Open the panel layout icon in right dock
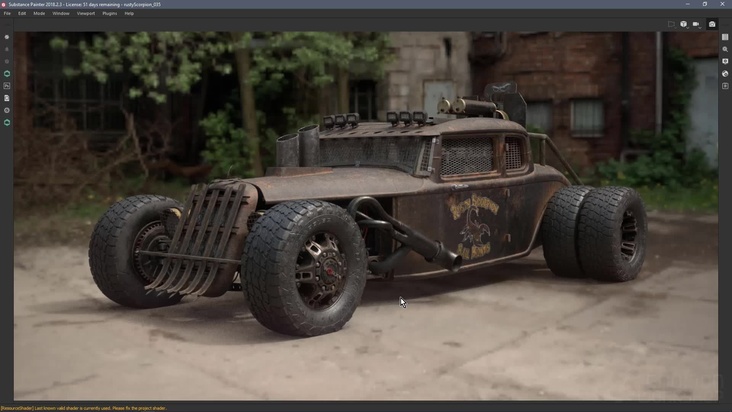732x412 pixels. click(x=725, y=37)
